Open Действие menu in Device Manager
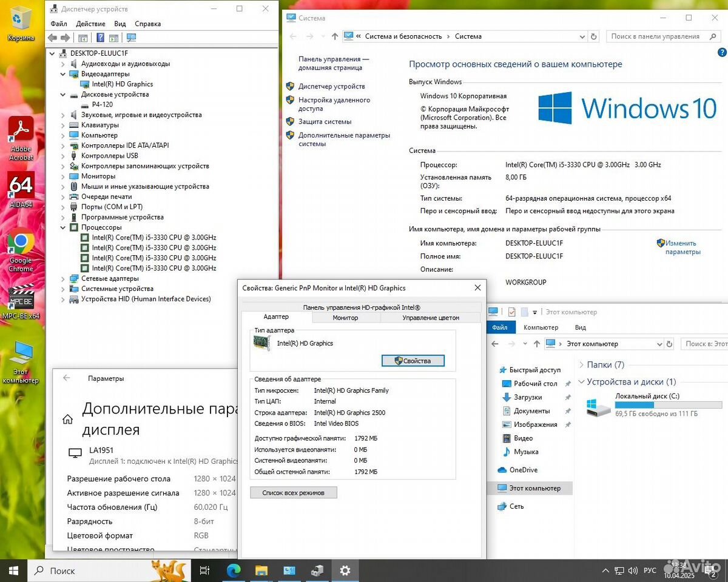 pyautogui.click(x=91, y=24)
